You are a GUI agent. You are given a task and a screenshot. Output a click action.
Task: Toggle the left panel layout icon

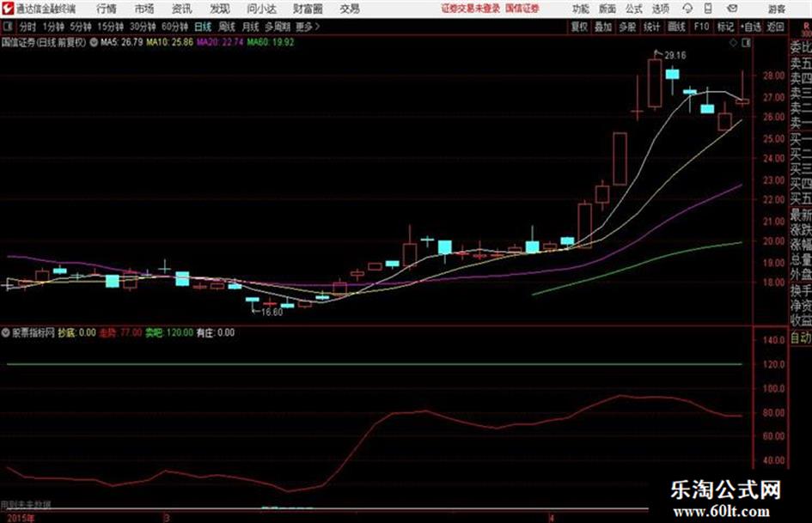(x=7, y=26)
